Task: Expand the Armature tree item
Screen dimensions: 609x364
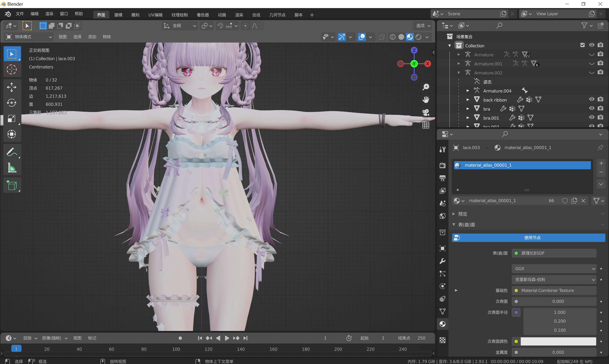Action: click(458, 54)
